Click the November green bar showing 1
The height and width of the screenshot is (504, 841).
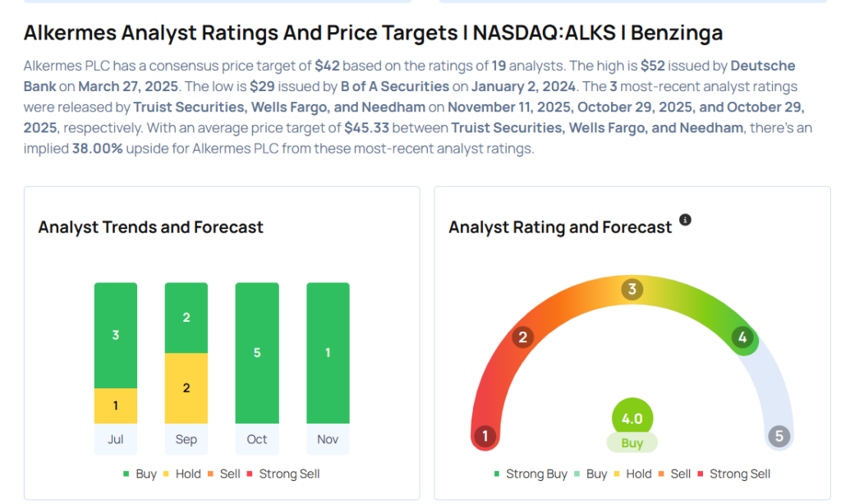coord(328,353)
